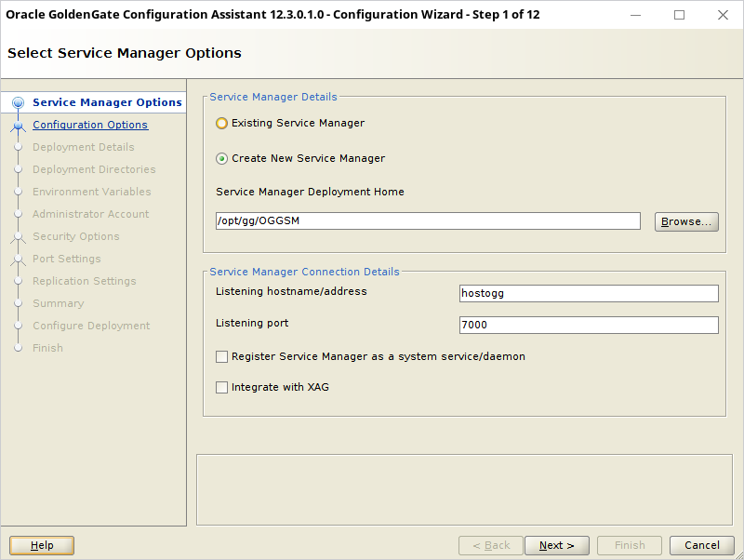
Task: Click the empty message area panel
Action: (x=464, y=489)
